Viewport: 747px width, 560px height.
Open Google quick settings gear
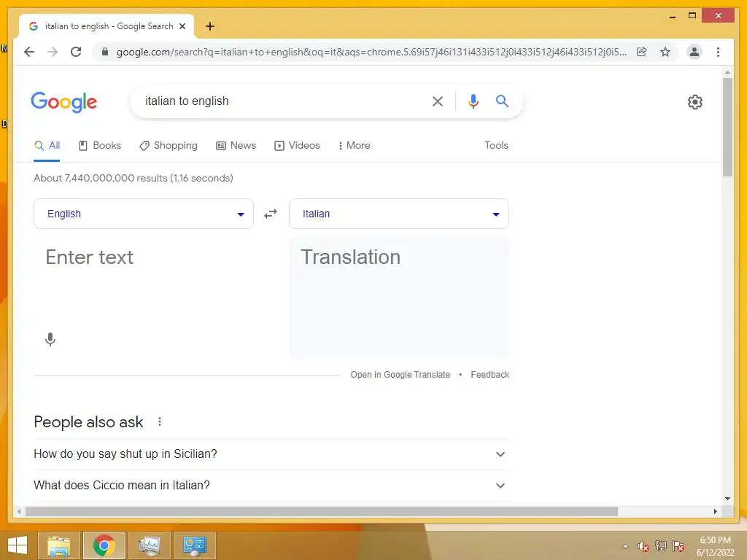695,102
